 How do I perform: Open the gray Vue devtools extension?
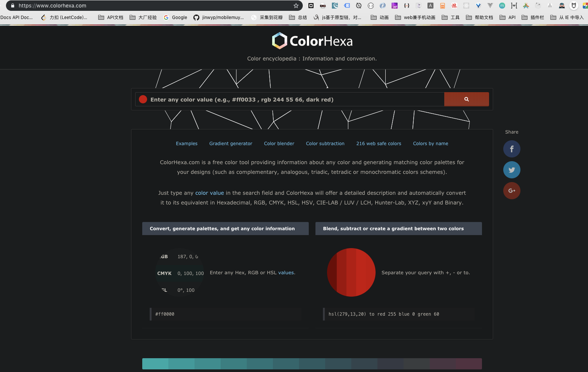[x=490, y=6]
